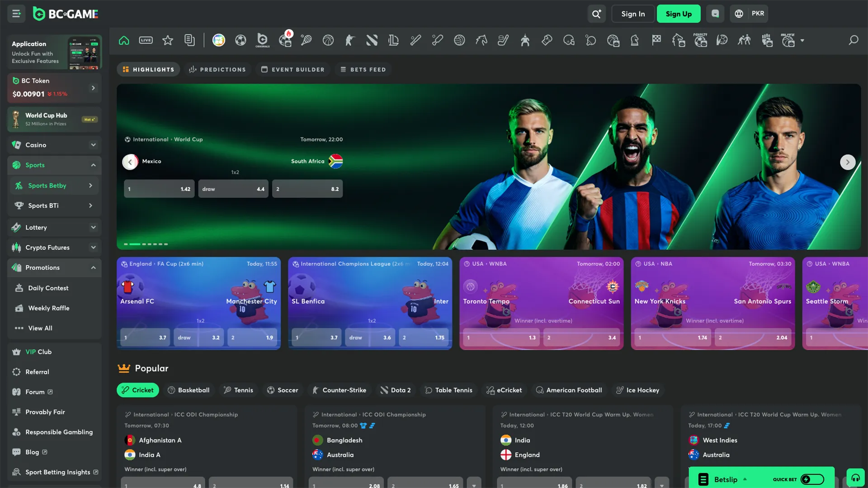Select the wrestling fighters icon
This screenshot has width=868, height=488.
pyautogui.click(x=744, y=40)
